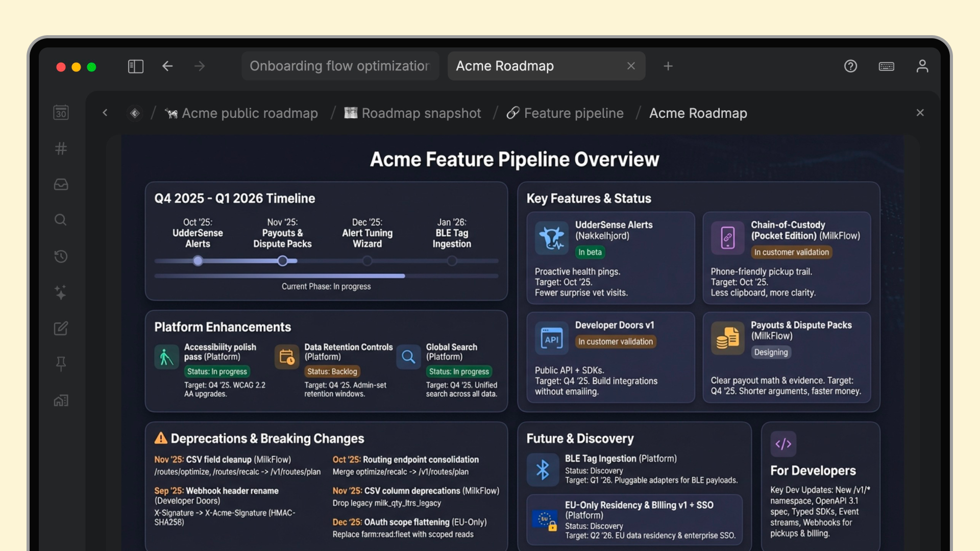Collapse the breadcrumb with the left chevron
This screenshot has width=980, height=551.
[105, 113]
